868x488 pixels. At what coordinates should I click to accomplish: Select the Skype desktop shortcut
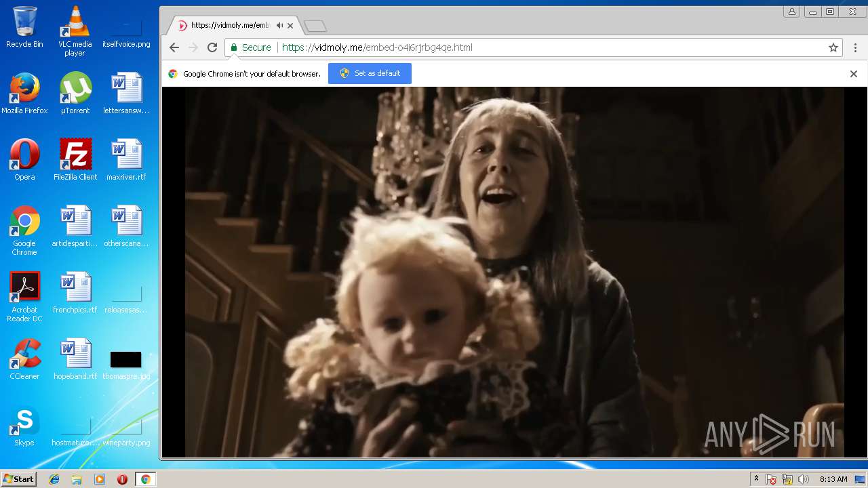coord(24,425)
